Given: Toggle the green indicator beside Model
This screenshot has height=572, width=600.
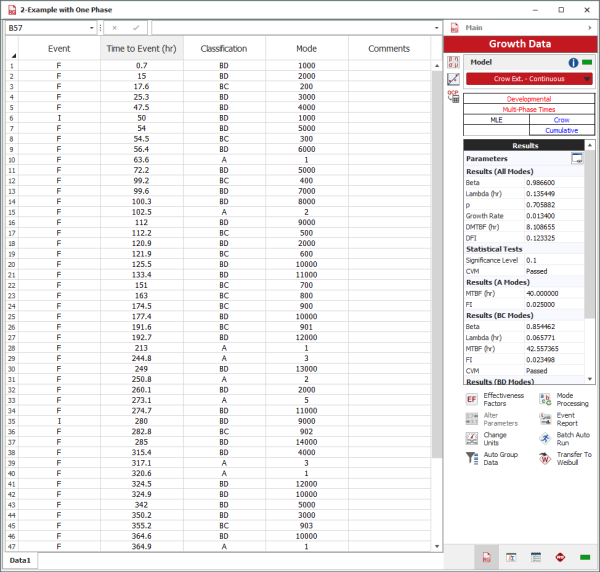Looking at the screenshot, I should (x=587, y=62).
